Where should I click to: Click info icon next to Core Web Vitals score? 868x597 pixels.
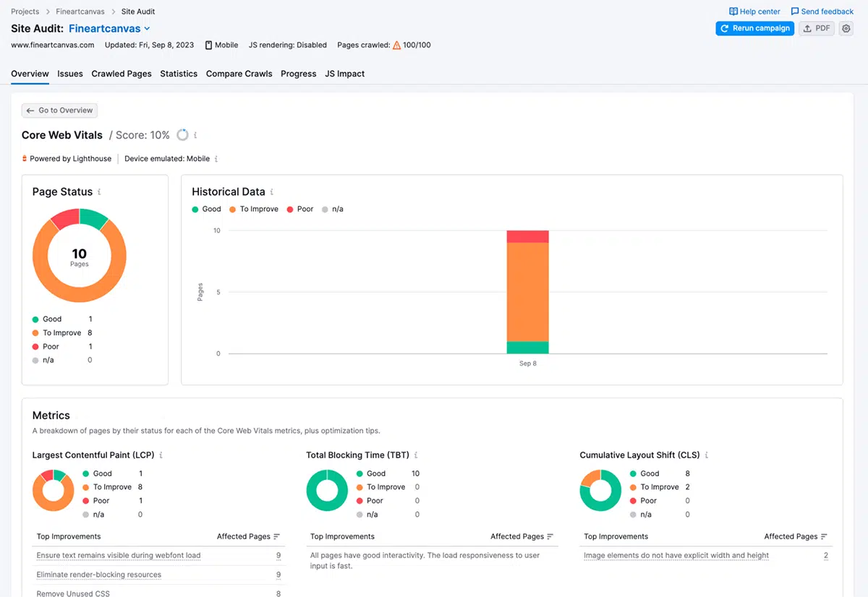[195, 135]
